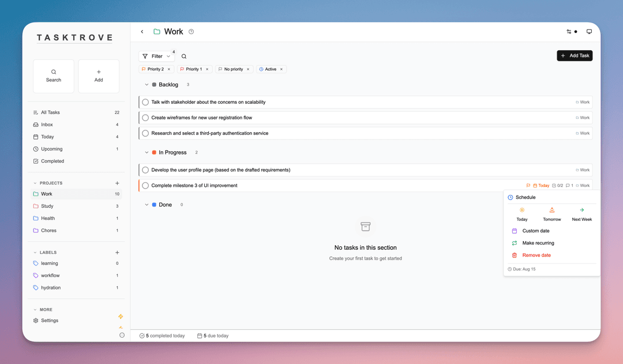Open the help icon beside Work title
The image size is (623, 364).
click(191, 31)
